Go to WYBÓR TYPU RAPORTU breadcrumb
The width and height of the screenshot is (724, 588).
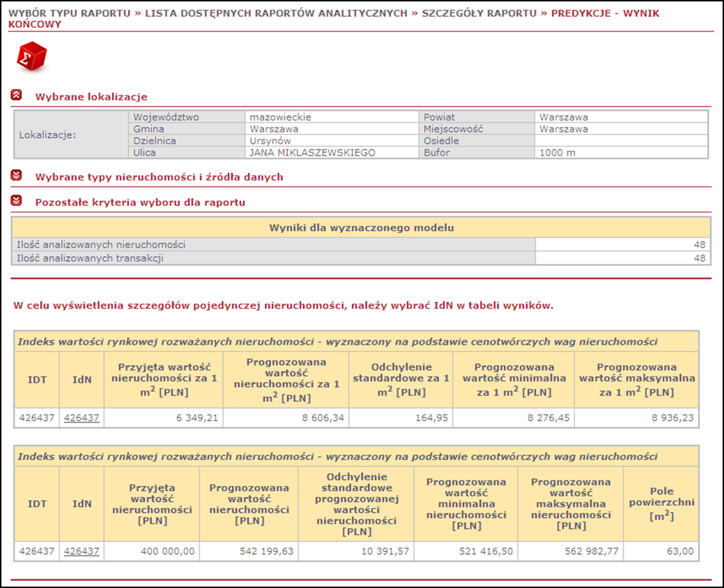pos(69,13)
